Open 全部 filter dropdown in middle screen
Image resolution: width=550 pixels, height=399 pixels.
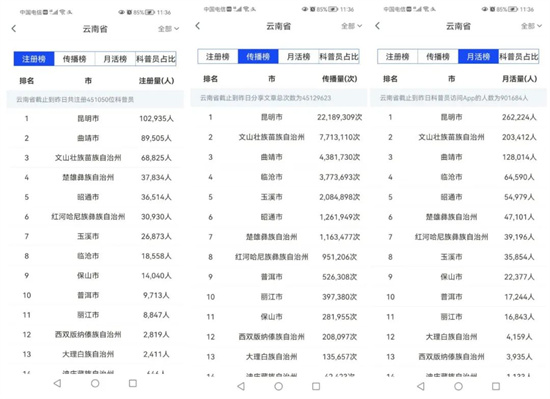tap(352, 26)
